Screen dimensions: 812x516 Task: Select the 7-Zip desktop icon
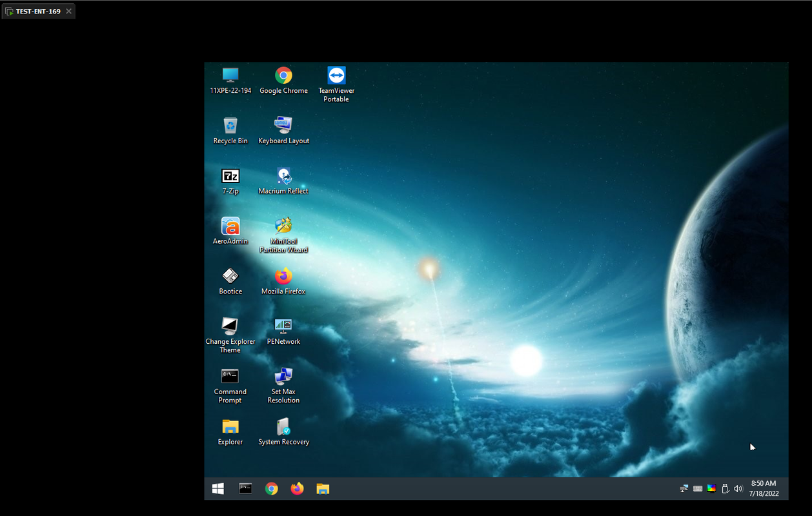click(x=230, y=181)
